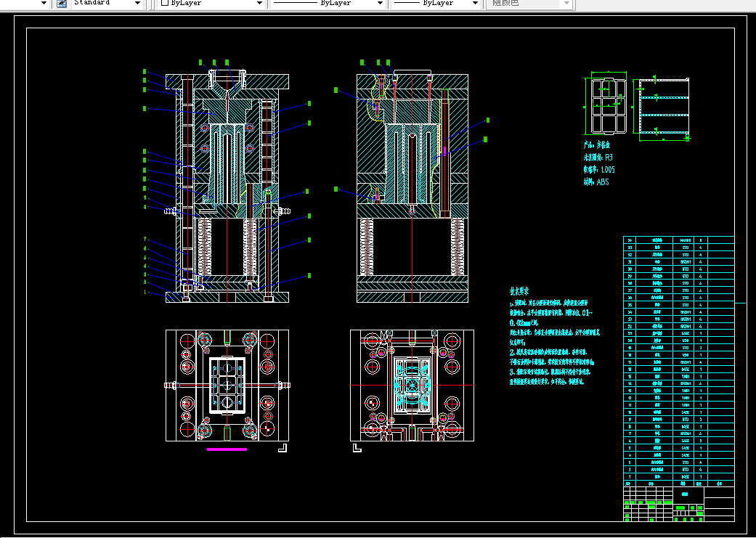Open the ByLayer lineweight dropdown
756x538 pixels.
pyautogui.click(x=436, y=4)
